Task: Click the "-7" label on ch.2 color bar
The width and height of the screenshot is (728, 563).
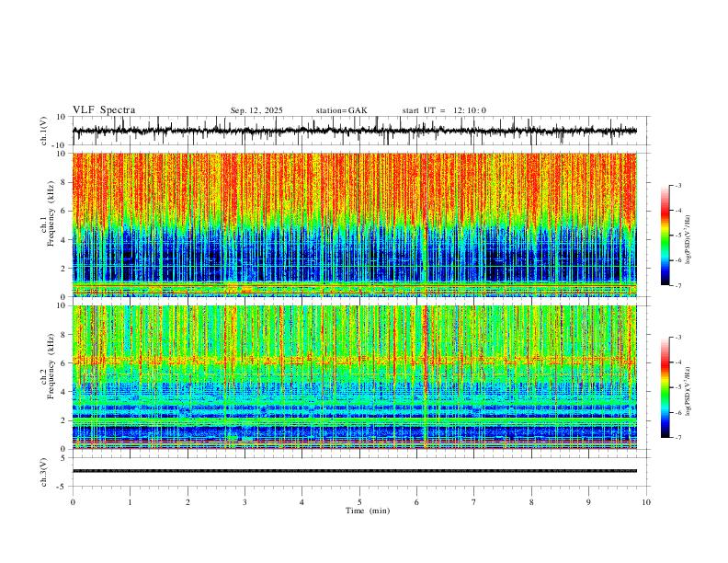Action: [677, 438]
